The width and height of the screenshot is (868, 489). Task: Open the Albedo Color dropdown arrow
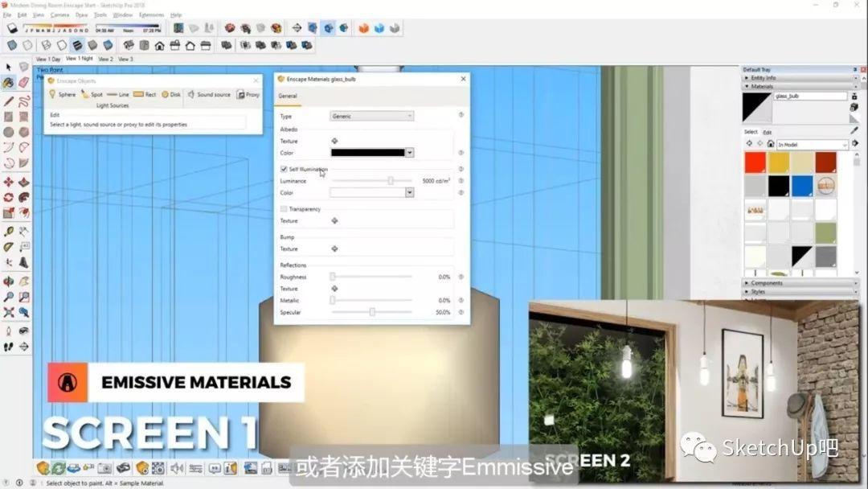(x=410, y=153)
